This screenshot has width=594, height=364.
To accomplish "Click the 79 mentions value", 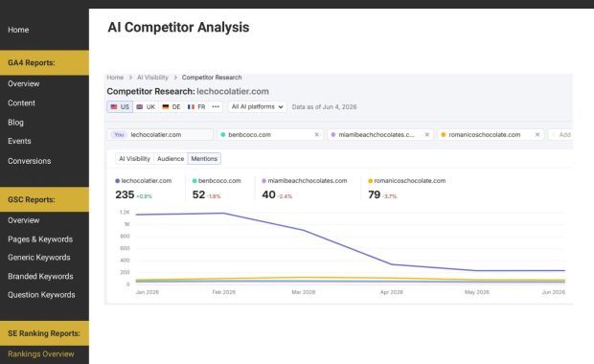I will click(375, 194).
